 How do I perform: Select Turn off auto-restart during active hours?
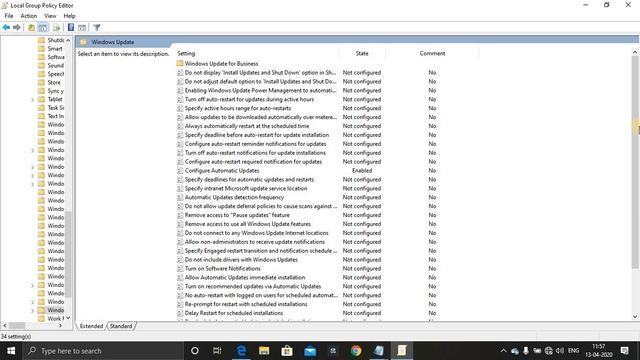(249, 99)
